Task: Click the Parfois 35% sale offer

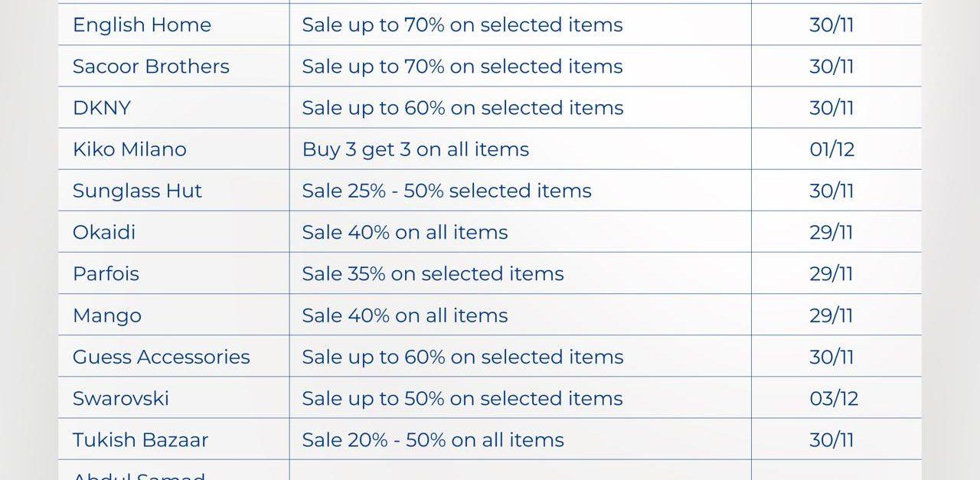Action: 433,273
